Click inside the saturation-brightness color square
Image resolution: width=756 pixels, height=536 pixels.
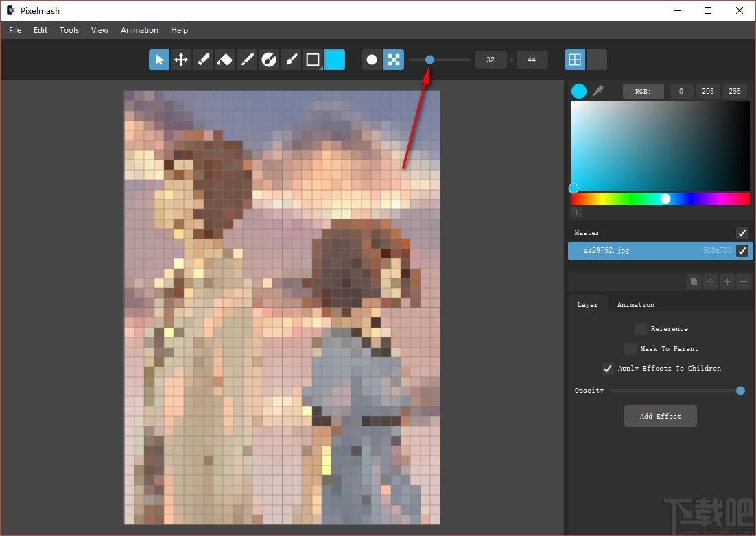[661, 145]
